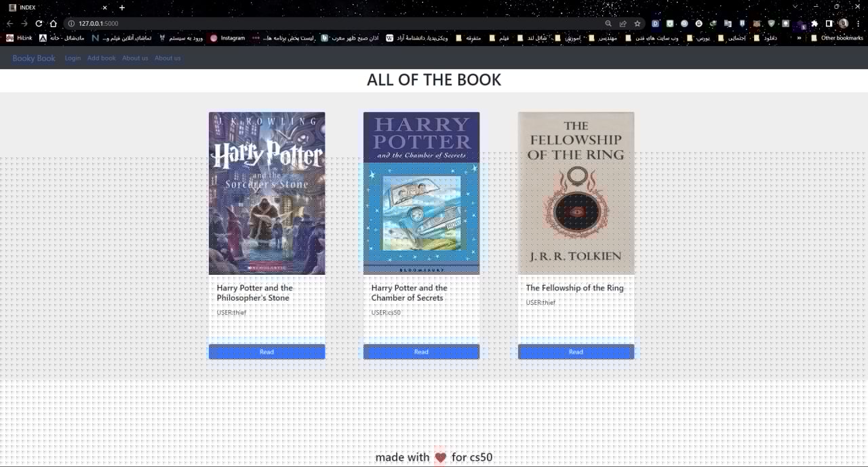The width and height of the screenshot is (868, 467).
Task: Open the blue D extension icon
Action: (x=656, y=23)
